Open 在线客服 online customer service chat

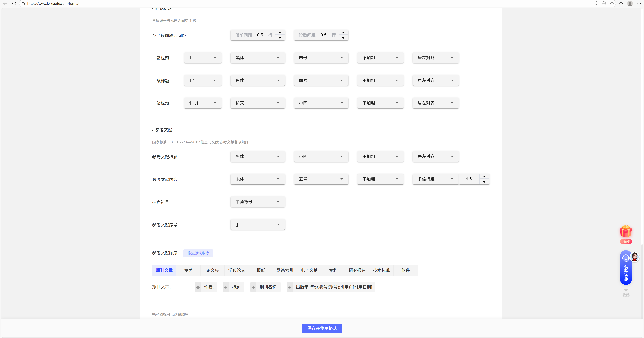coord(626,269)
